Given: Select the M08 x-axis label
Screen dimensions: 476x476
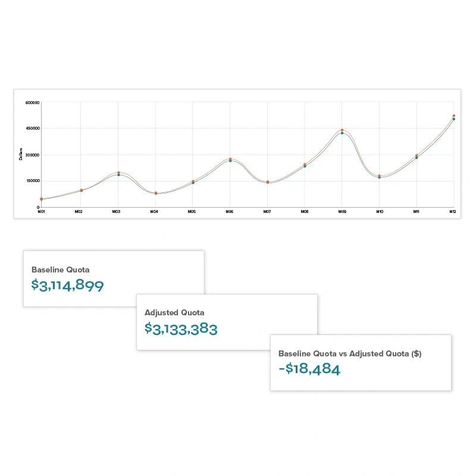Looking at the screenshot, I should click(x=305, y=212).
